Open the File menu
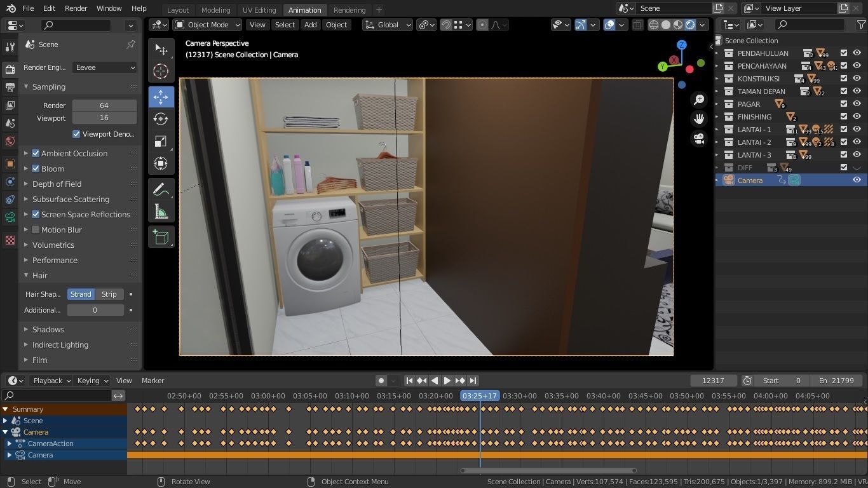Image resolution: width=868 pixels, height=488 pixels. [x=28, y=8]
